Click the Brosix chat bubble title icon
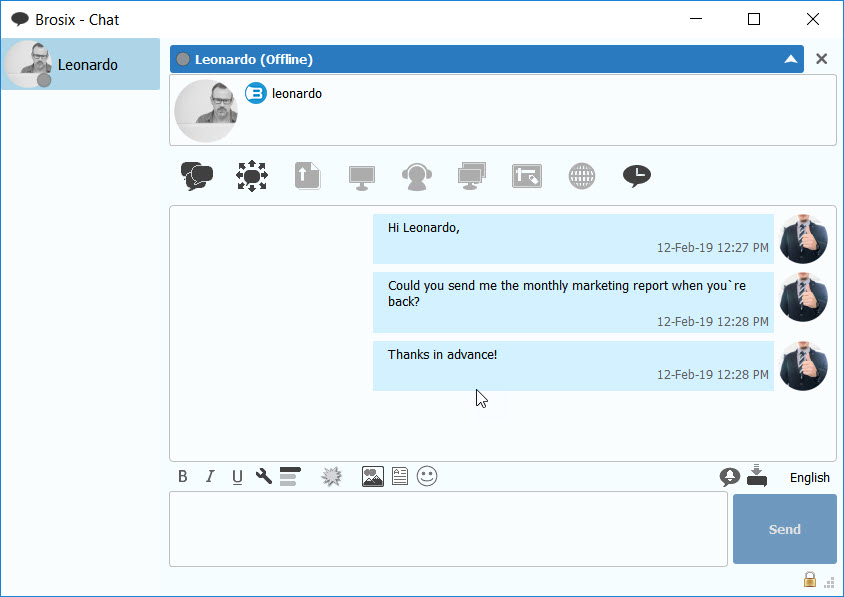The height and width of the screenshot is (597, 844). 20,19
